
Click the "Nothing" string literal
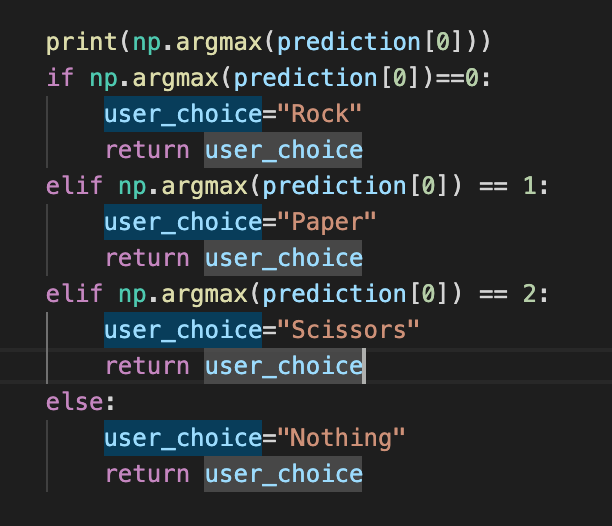[341, 438]
